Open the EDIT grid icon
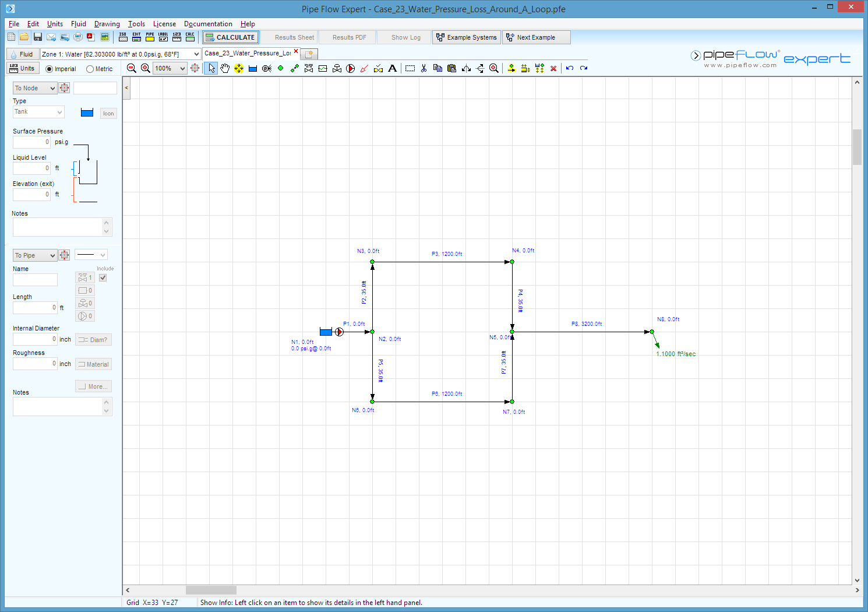This screenshot has height=612, width=868. [136, 37]
